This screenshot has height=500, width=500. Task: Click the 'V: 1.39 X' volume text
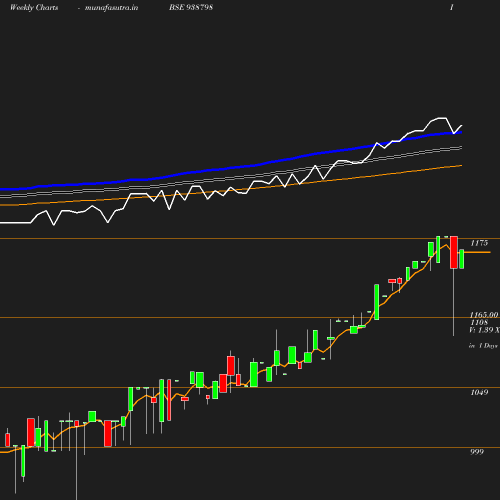[484, 330]
